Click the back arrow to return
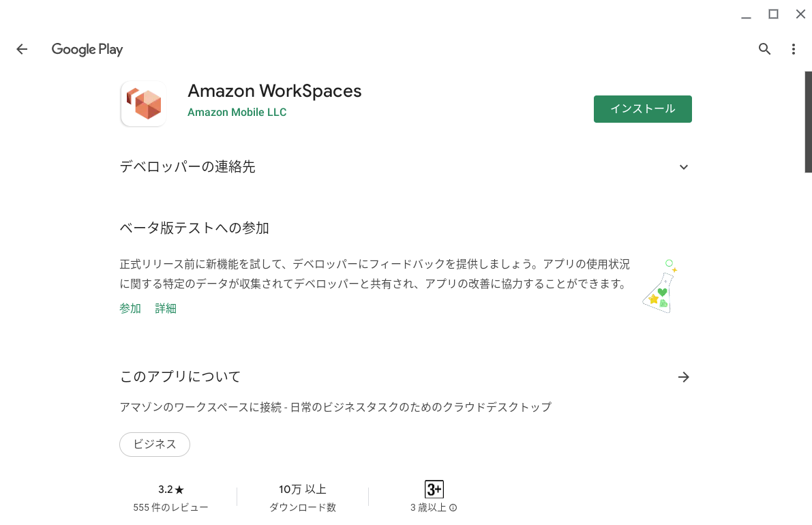The image size is (812, 525). (22, 48)
